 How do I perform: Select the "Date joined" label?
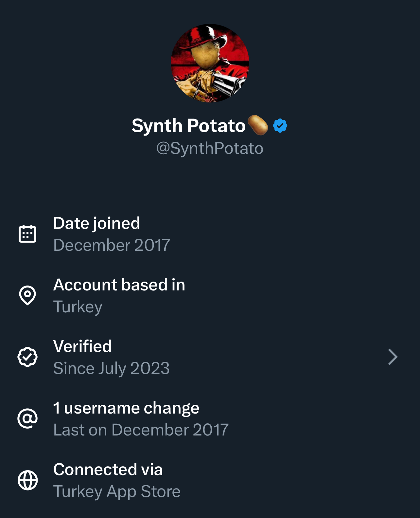pos(96,223)
